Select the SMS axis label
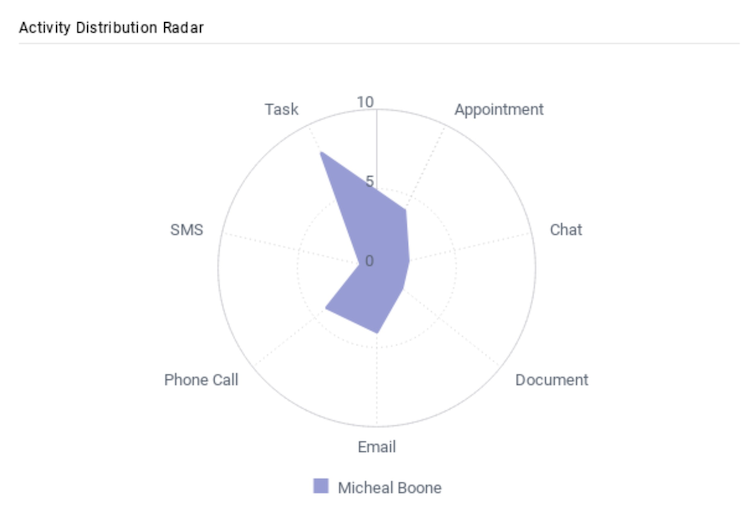 pos(187,230)
